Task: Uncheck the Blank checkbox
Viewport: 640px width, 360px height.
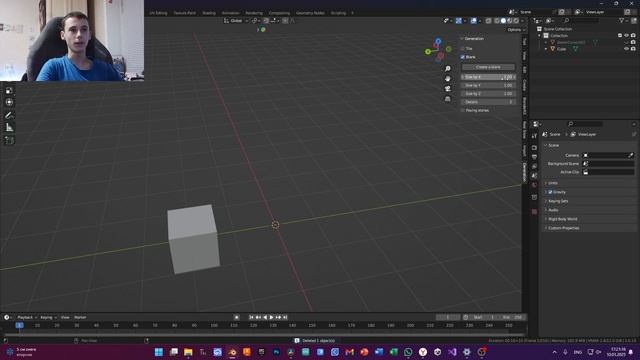Action: [x=462, y=57]
